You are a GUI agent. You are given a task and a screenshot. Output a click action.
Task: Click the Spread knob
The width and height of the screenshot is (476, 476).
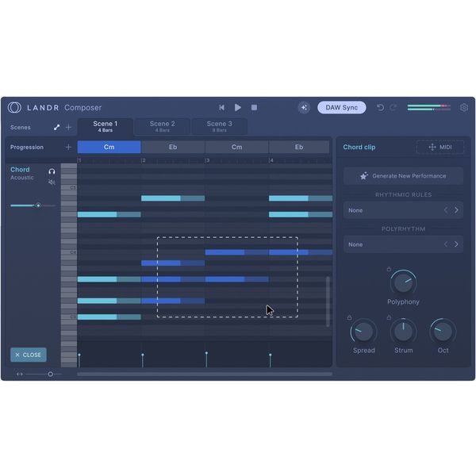(363, 331)
